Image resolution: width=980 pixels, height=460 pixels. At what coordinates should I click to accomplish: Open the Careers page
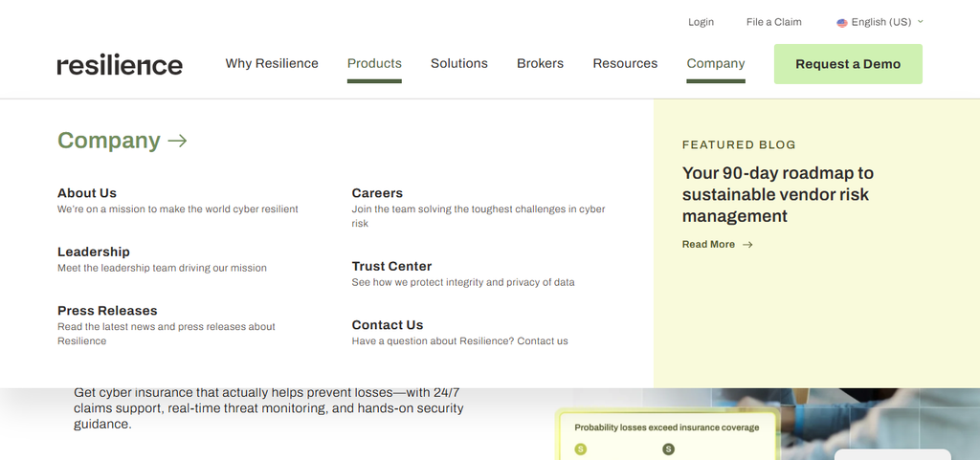point(377,193)
